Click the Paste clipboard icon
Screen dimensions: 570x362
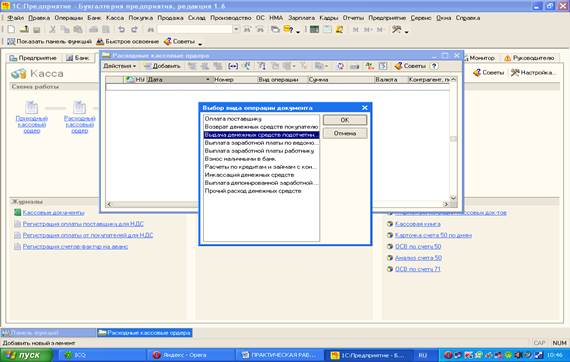77,29
